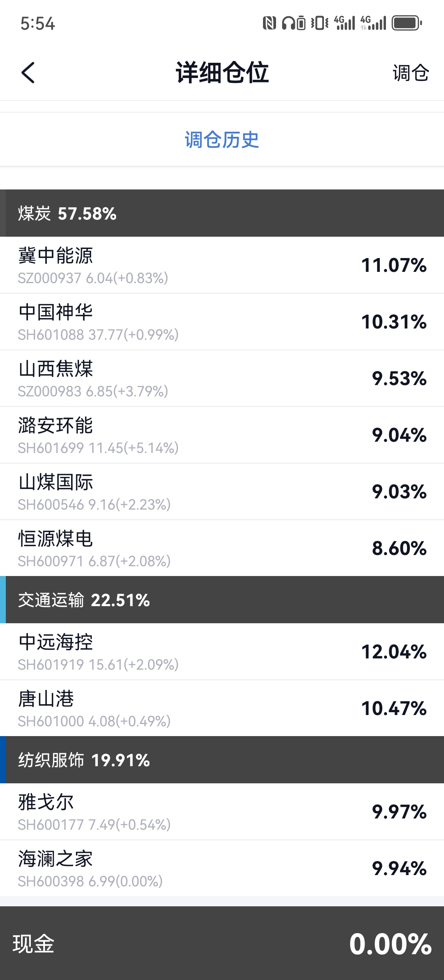
Task: Select the 潞安环能 holding
Action: pyautogui.click(x=222, y=435)
